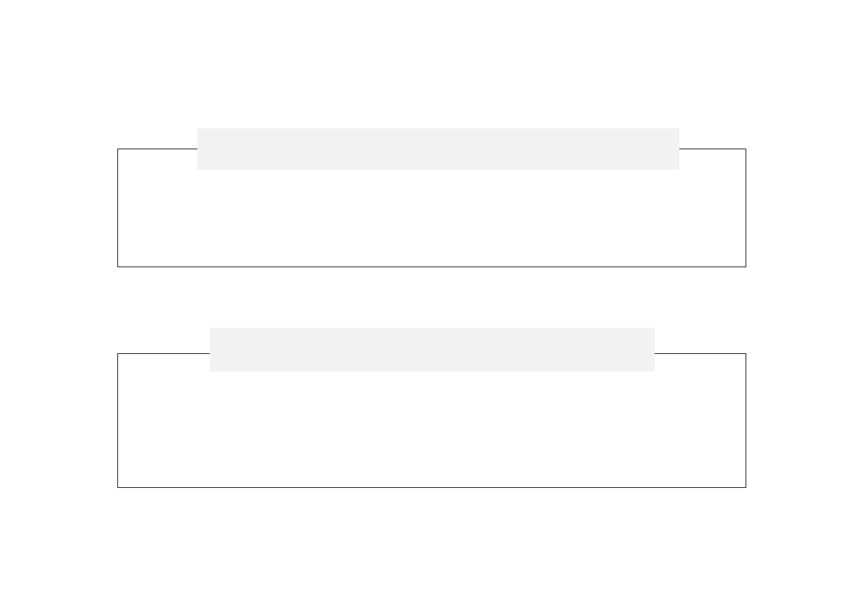Screen dimensions: 868x611
Task: Click the white gap between the two boxes
Action: pos(431,299)
